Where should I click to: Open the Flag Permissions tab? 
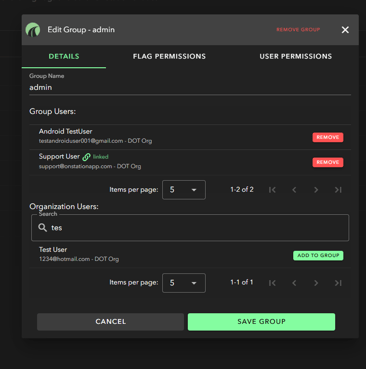(x=169, y=56)
